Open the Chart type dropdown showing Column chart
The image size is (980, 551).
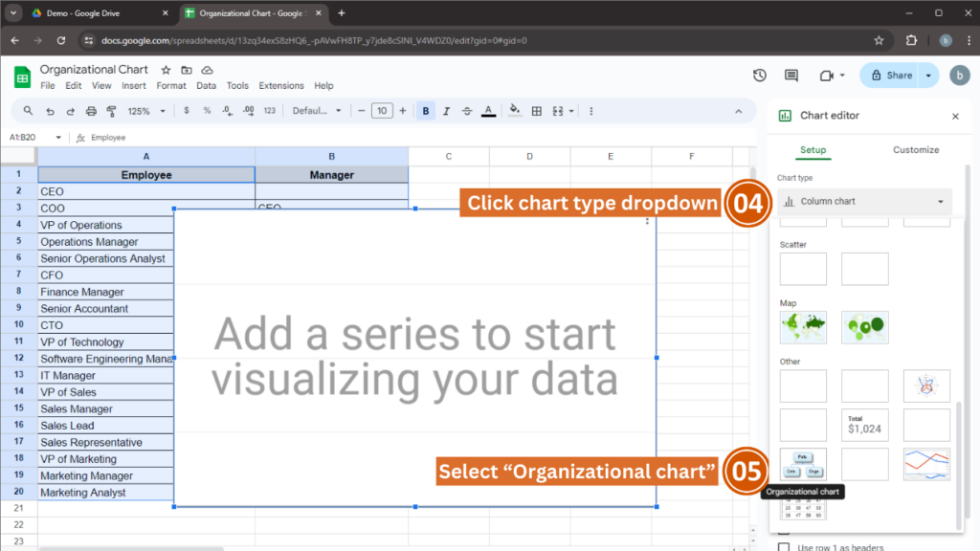pos(863,201)
